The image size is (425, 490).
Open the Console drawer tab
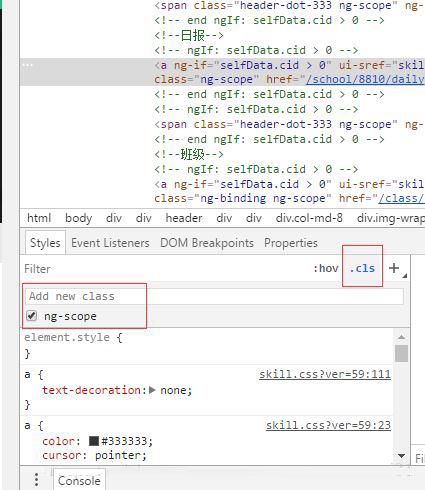[79, 480]
